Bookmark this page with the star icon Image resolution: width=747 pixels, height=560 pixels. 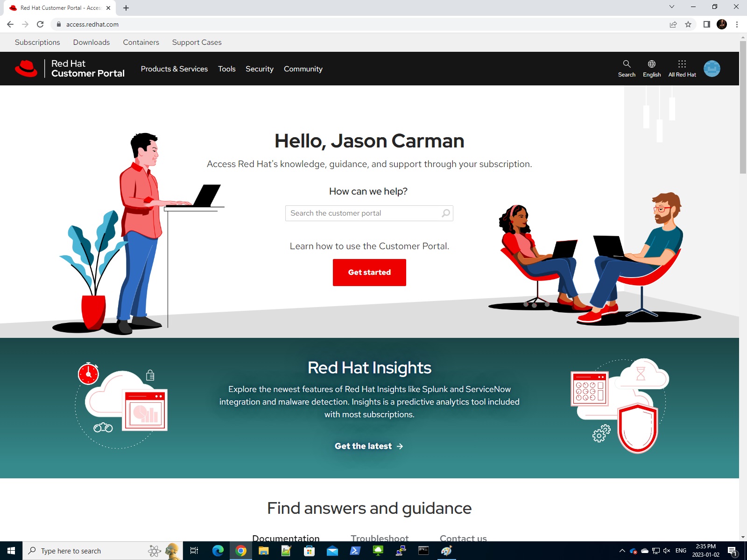(688, 24)
